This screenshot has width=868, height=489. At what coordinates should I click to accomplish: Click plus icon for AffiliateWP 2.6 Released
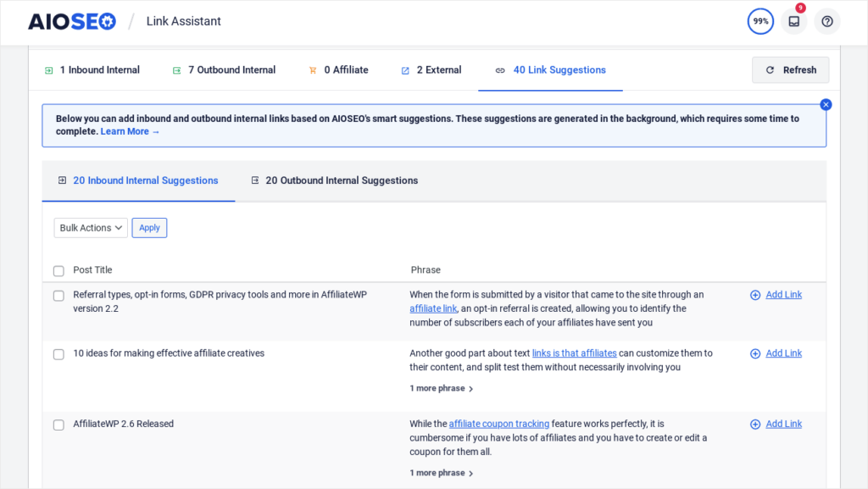755,425
